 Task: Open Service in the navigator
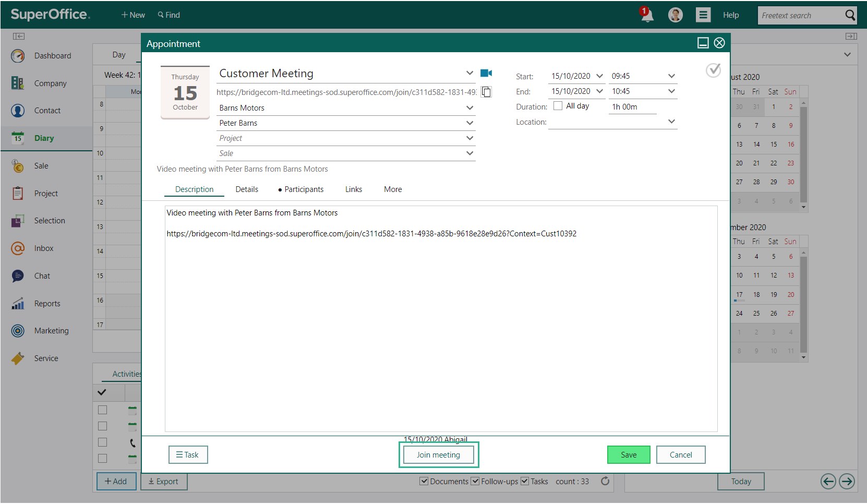[x=46, y=358]
